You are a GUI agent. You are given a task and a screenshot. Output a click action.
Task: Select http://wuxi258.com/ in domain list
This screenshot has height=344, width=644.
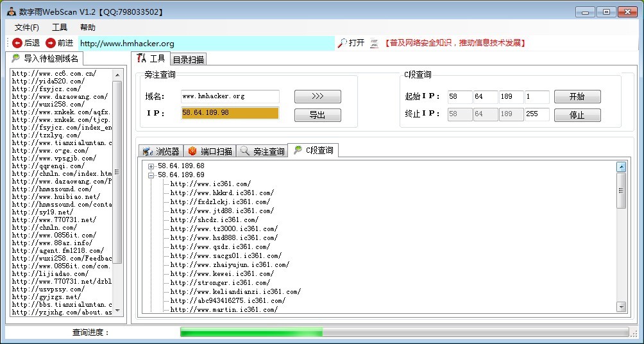point(48,105)
